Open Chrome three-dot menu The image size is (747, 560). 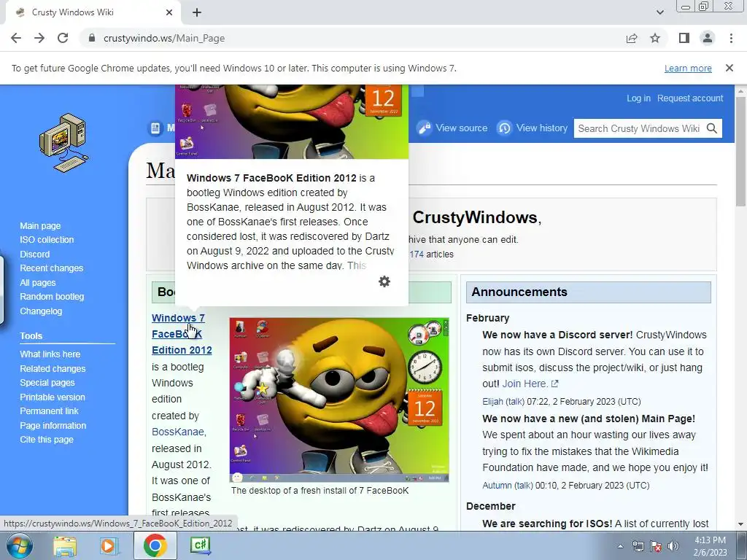(731, 38)
